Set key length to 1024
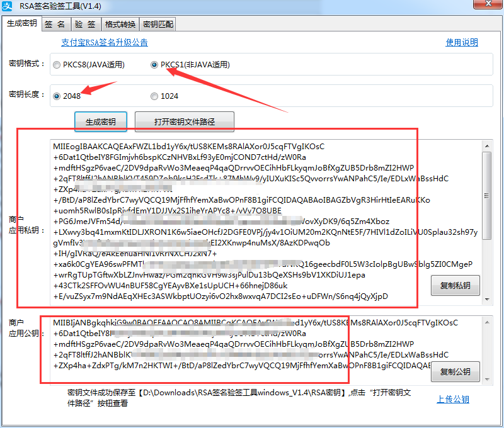 point(154,96)
